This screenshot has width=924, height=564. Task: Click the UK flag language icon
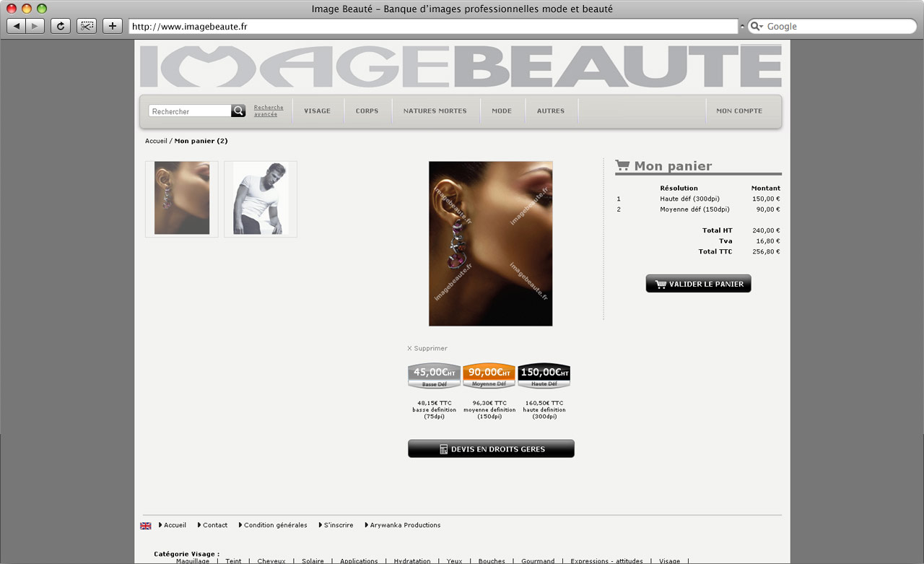point(146,526)
